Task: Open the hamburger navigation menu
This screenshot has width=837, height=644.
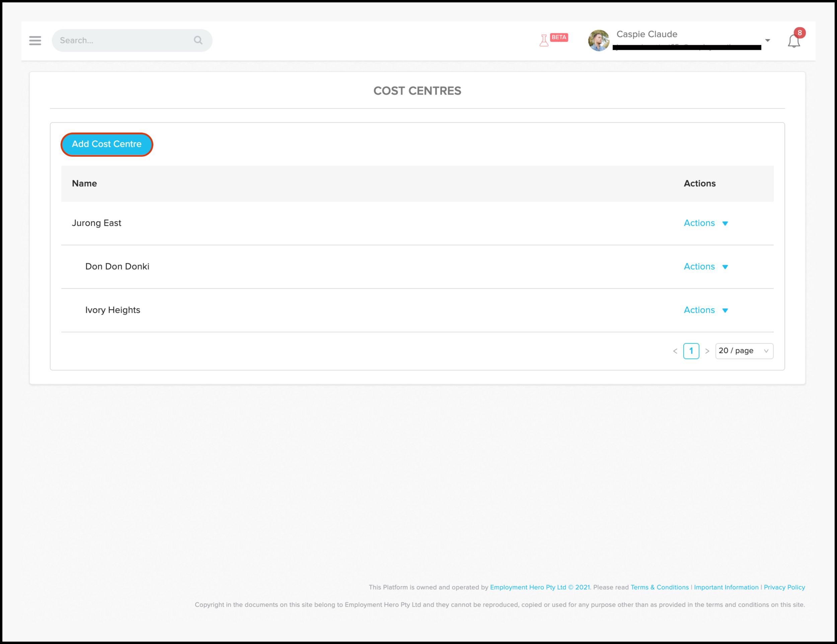Action: pos(35,40)
